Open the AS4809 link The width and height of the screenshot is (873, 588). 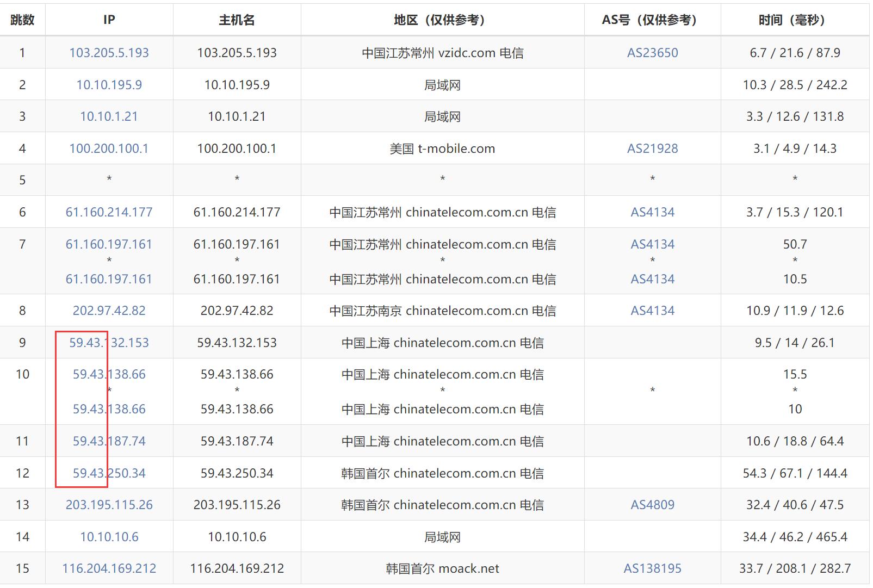(652, 505)
